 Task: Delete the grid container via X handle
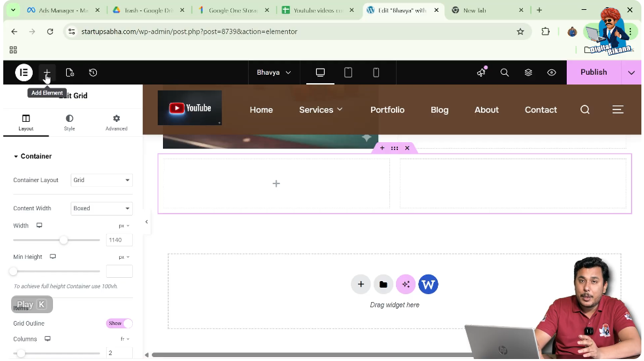coord(407,148)
